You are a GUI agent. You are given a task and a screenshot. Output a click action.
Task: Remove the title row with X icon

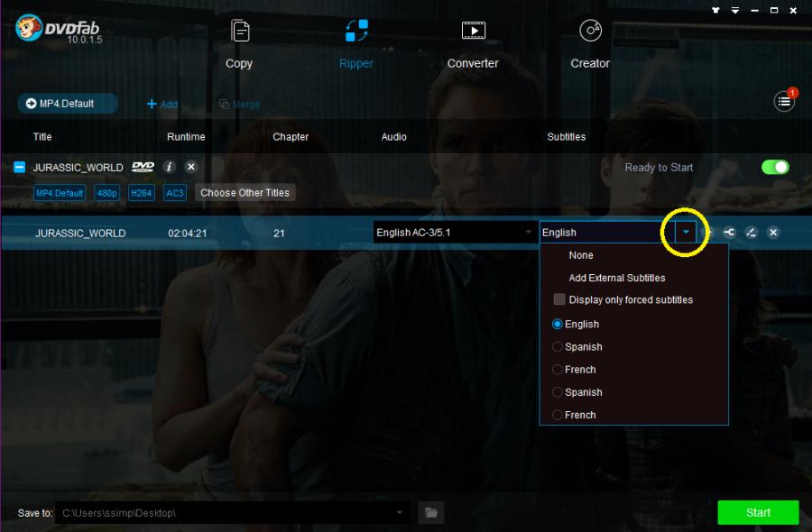click(x=773, y=233)
